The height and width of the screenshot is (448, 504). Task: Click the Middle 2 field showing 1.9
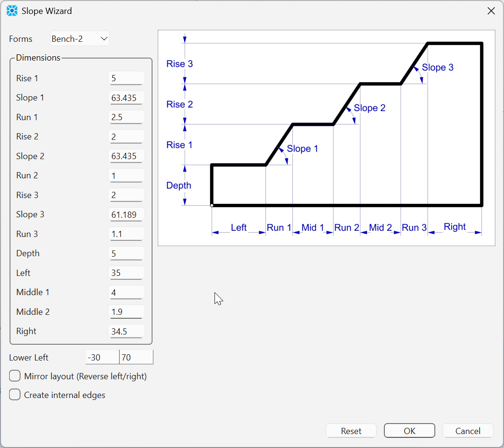[x=126, y=312]
